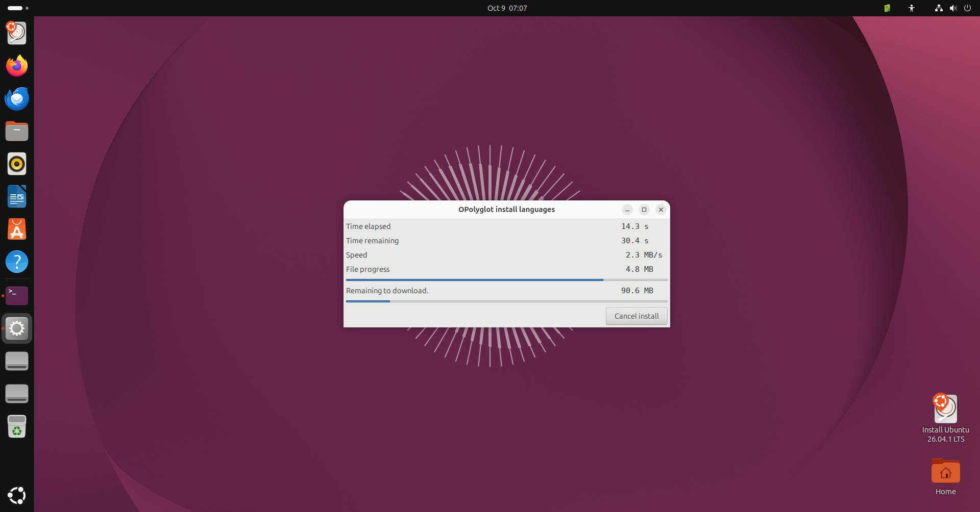Click the 90.6 MB remaining value

(x=637, y=291)
